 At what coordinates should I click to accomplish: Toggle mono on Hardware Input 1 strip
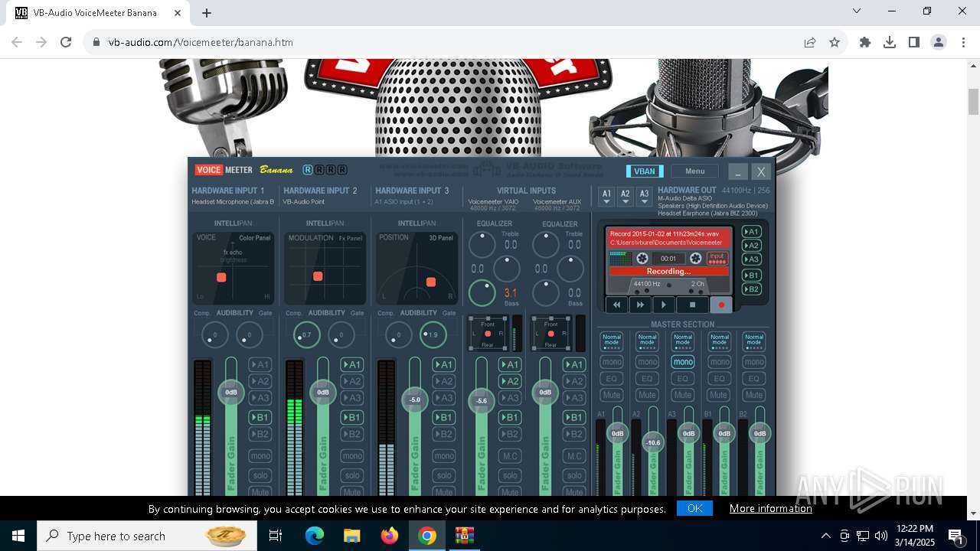click(260, 455)
